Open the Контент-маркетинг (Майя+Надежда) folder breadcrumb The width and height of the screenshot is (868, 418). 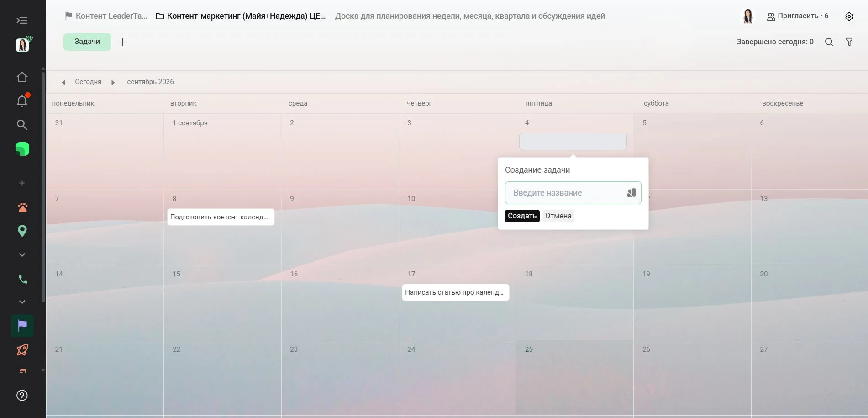[241, 16]
